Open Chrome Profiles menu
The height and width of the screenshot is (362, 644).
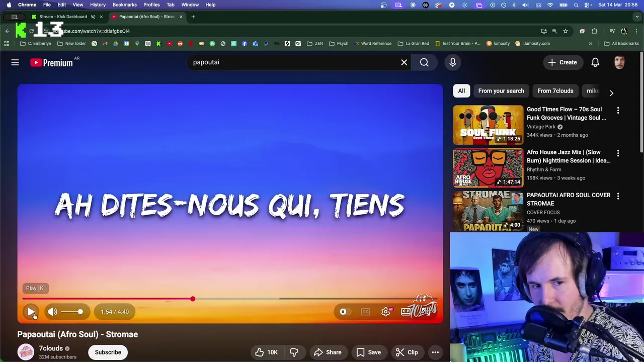[151, 5]
